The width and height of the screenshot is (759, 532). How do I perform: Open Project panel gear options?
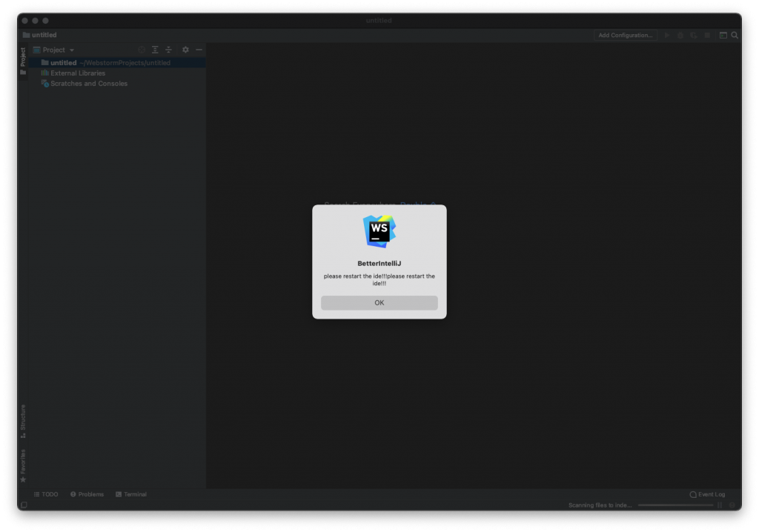(185, 50)
